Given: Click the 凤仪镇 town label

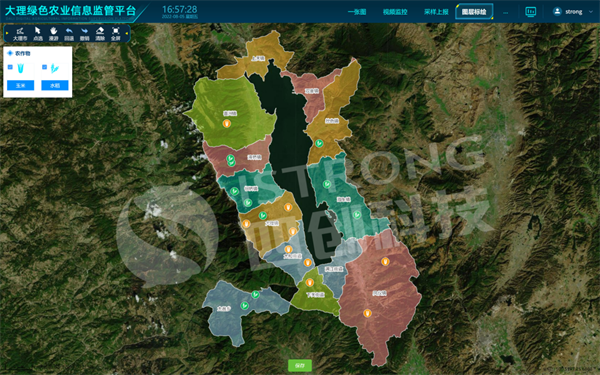Looking at the screenshot, I should [x=380, y=293].
